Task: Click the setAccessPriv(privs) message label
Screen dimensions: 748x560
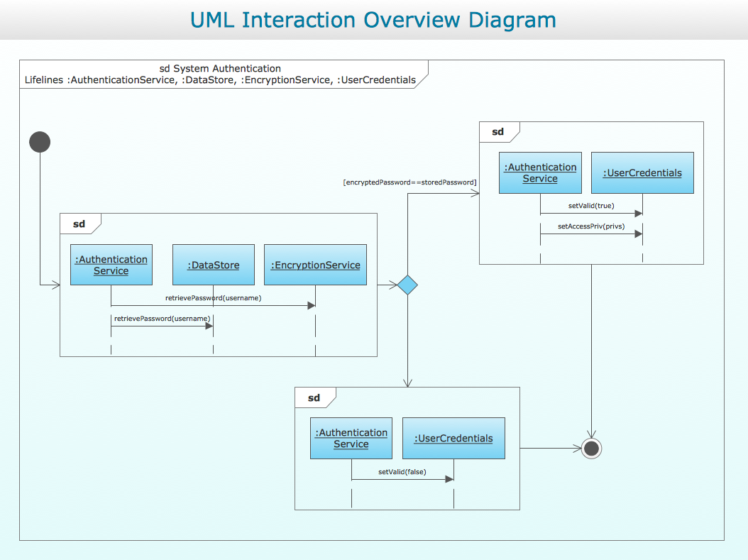Action: pyautogui.click(x=591, y=226)
